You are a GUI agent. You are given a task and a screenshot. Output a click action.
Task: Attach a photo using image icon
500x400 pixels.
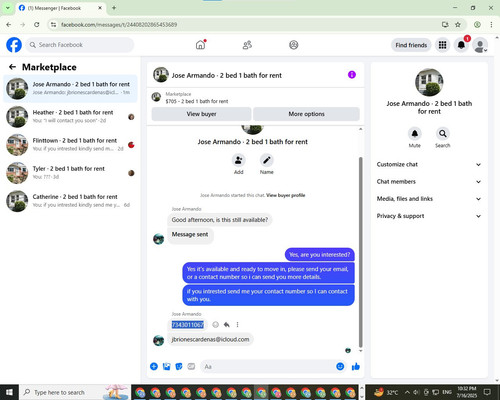tap(166, 367)
